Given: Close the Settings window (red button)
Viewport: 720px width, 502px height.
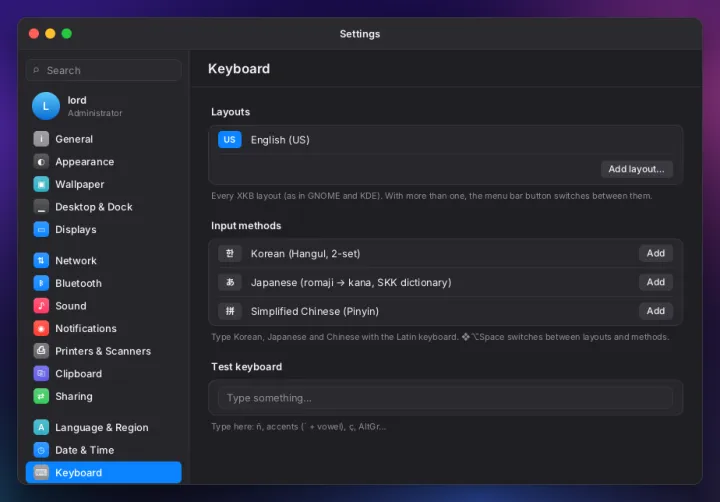Looking at the screenshot, I should point(34,34).
